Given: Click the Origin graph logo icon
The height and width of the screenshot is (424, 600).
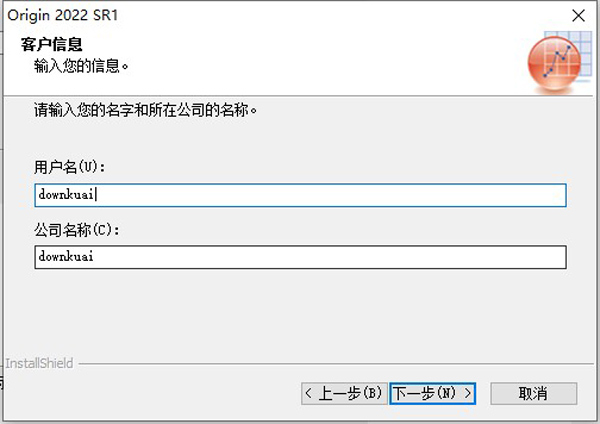Looking at the screenshot, I should 559,62.
